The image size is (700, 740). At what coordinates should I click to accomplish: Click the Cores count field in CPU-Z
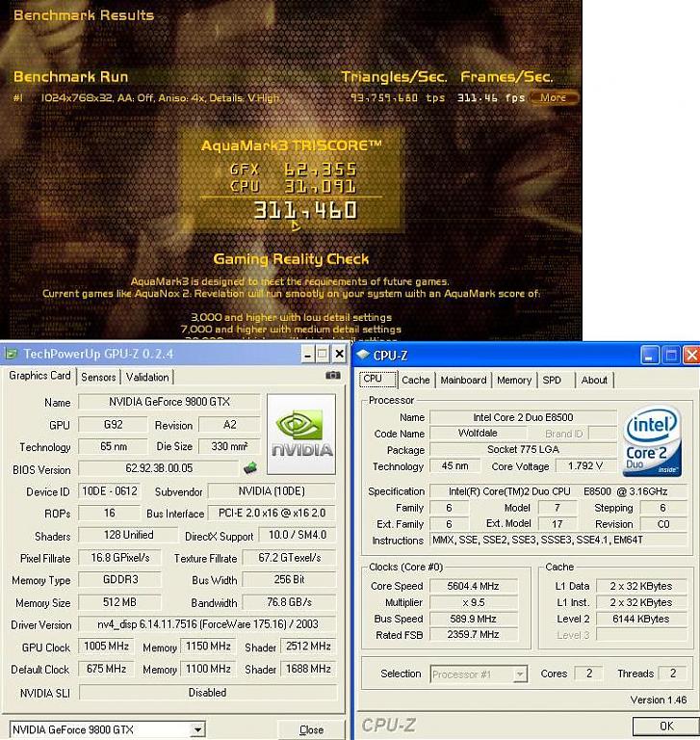589,674
